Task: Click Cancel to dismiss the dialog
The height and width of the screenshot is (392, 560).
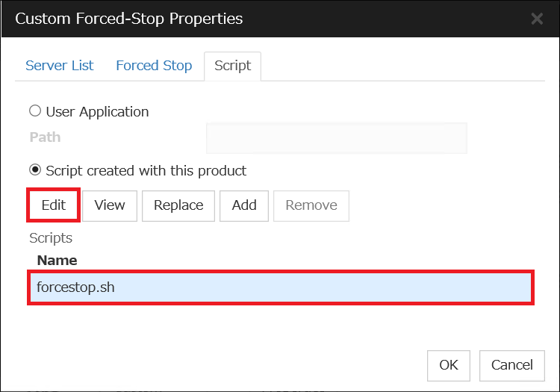Action: [x=511, y=366]
